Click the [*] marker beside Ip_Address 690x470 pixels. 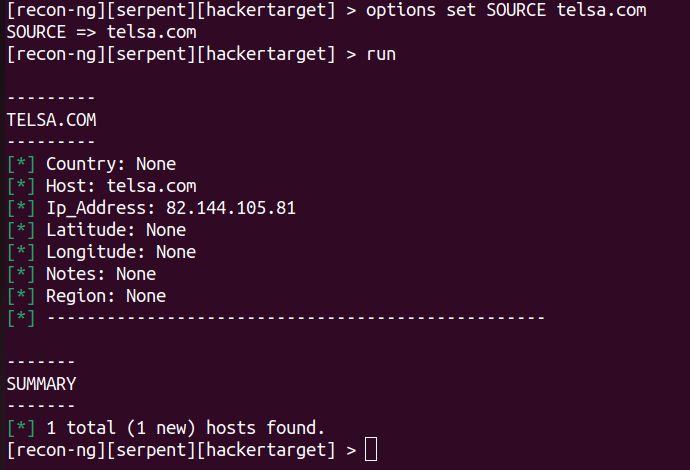click(21, 208)
